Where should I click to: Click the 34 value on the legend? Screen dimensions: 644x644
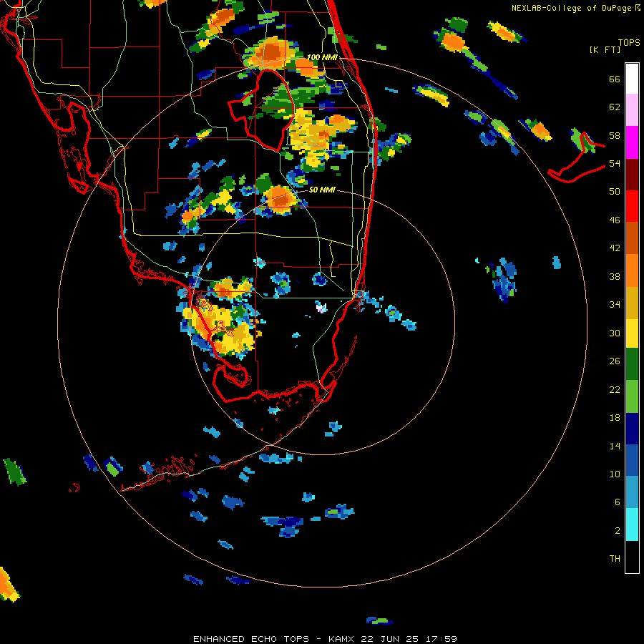click(x=615, y=305)
